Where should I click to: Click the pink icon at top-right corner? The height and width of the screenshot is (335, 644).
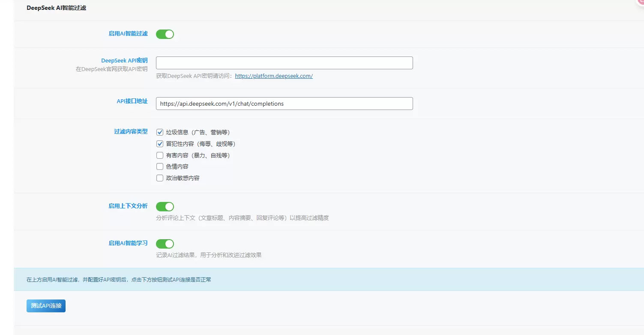640,3
